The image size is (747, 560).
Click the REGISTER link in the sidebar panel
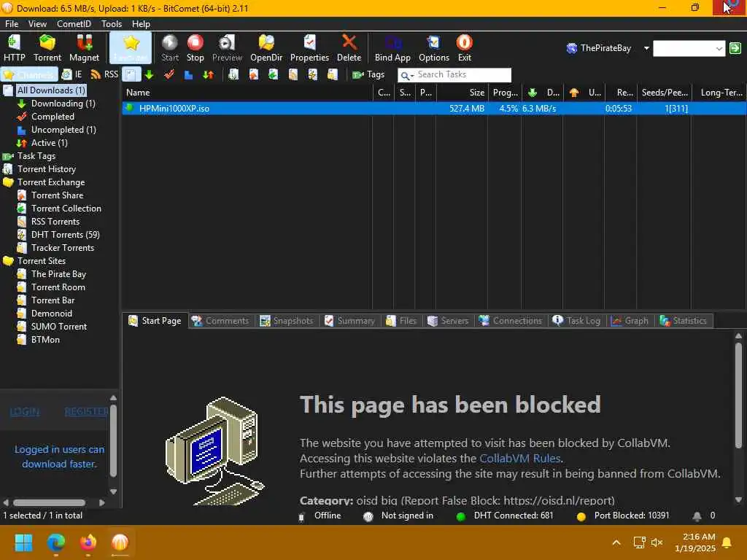[x=86, y=411]
